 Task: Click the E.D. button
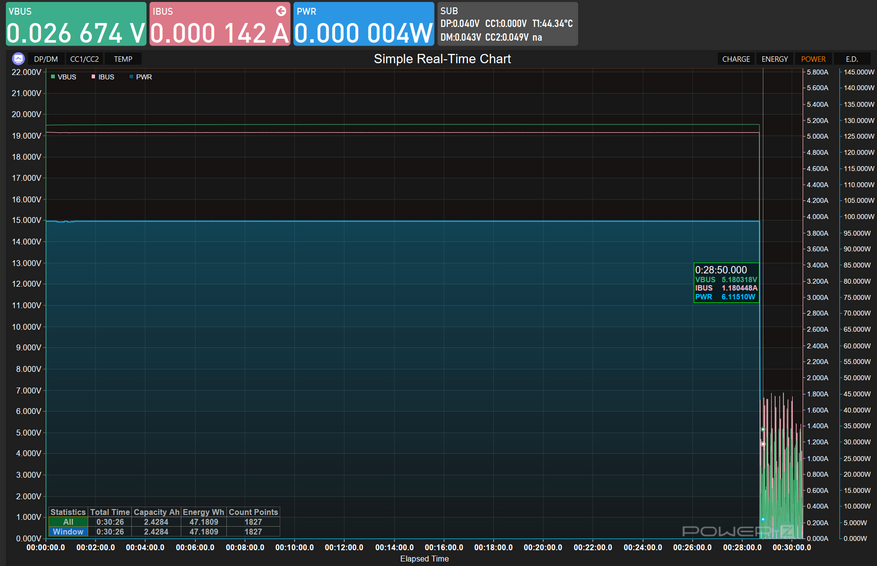[851, 59]
